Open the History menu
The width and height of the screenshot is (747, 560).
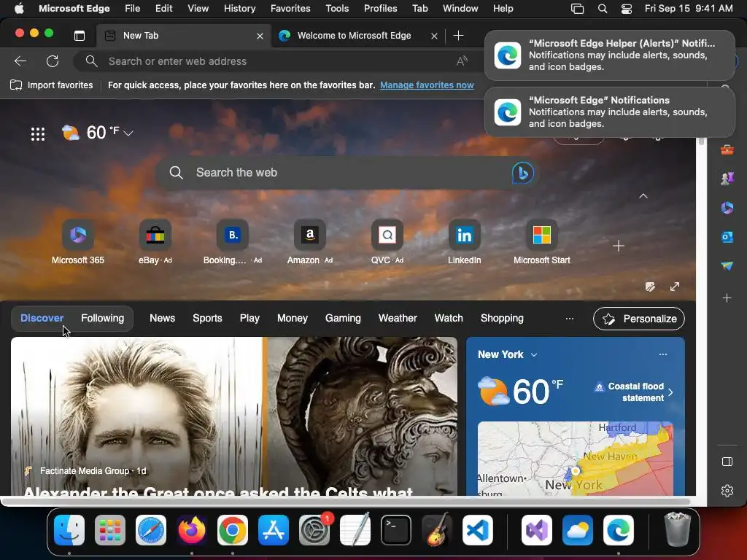[x=239, y=9]
